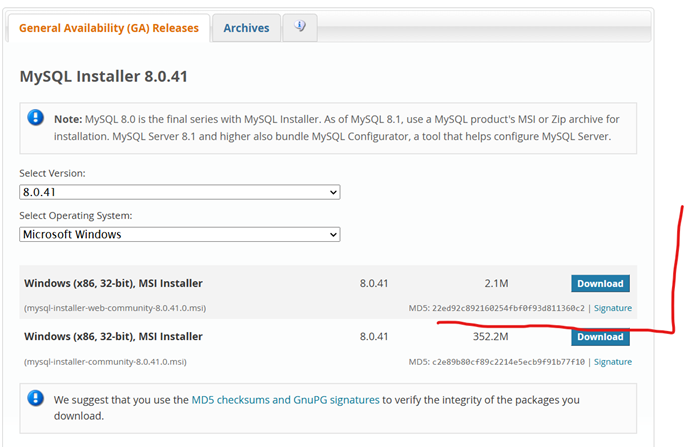Open Signature link for MD5 22ed92c8...
The image size is (692, 447).
(613, 308)
